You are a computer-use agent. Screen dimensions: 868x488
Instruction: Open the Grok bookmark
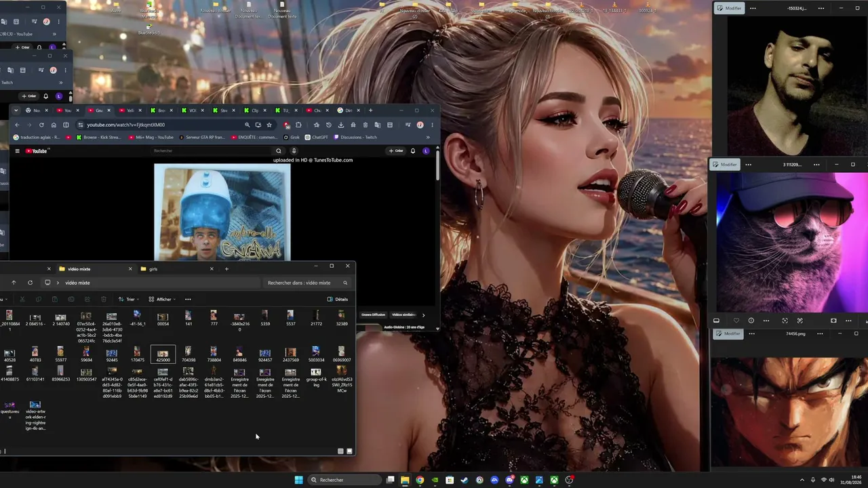click(292, 138)
